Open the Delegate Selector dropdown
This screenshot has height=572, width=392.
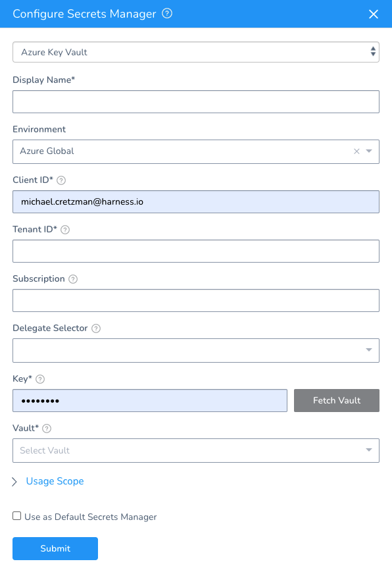[196, 350]
